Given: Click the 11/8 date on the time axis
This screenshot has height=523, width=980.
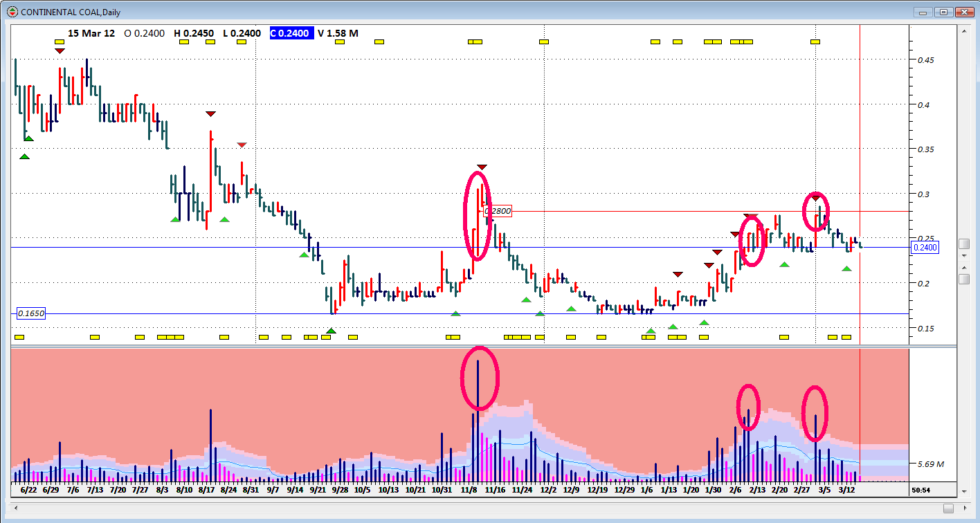Looking at the screenshot, I should (469, 489).
